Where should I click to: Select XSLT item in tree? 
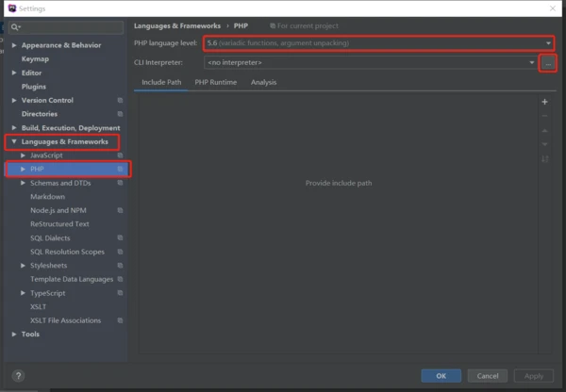coord(39,306)
